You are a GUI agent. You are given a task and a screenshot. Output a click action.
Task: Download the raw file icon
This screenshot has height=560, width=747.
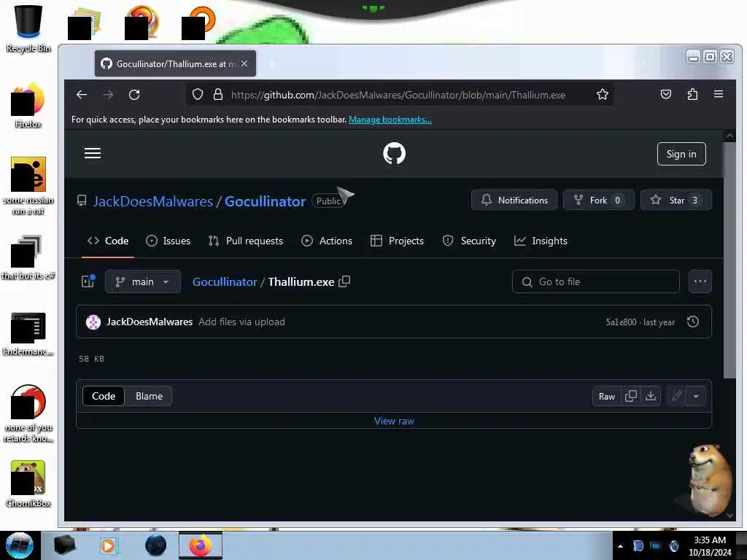[650, 396]
